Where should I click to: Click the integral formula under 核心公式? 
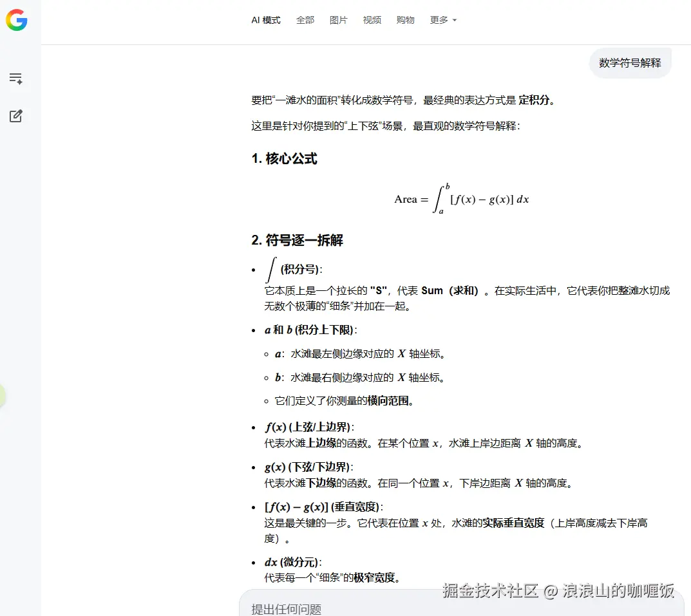pos(461,199)
